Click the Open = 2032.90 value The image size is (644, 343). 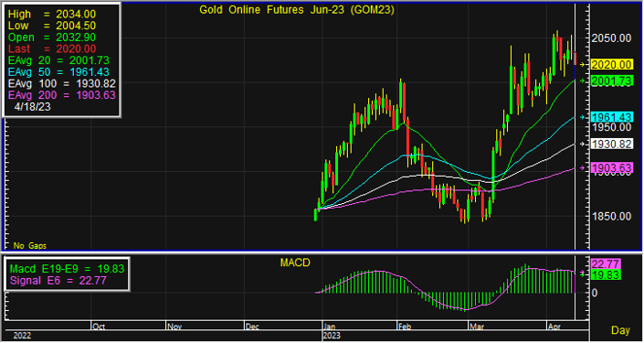pyautogui.click(x=52, y=38)
